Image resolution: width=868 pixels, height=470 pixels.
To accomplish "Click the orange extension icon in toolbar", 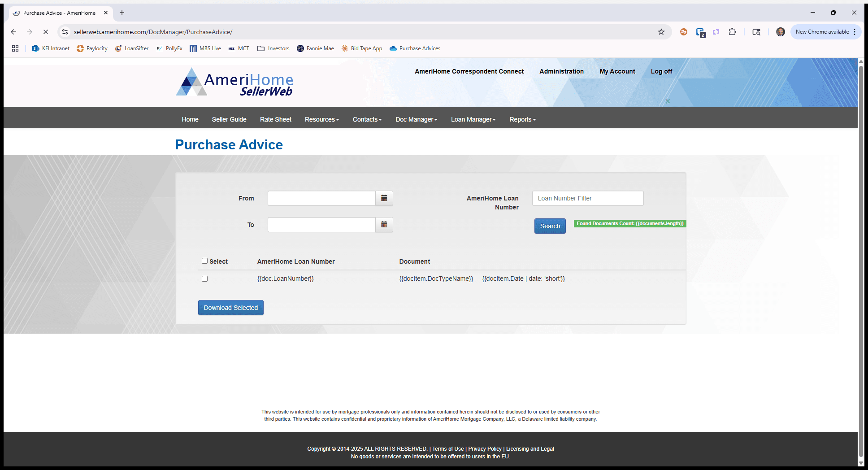I will tap(684, 32).
